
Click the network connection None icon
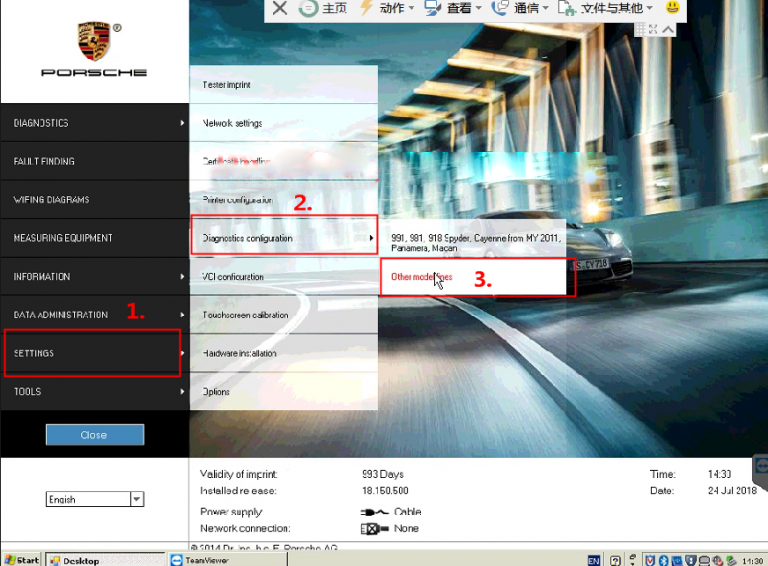point(374,528)
